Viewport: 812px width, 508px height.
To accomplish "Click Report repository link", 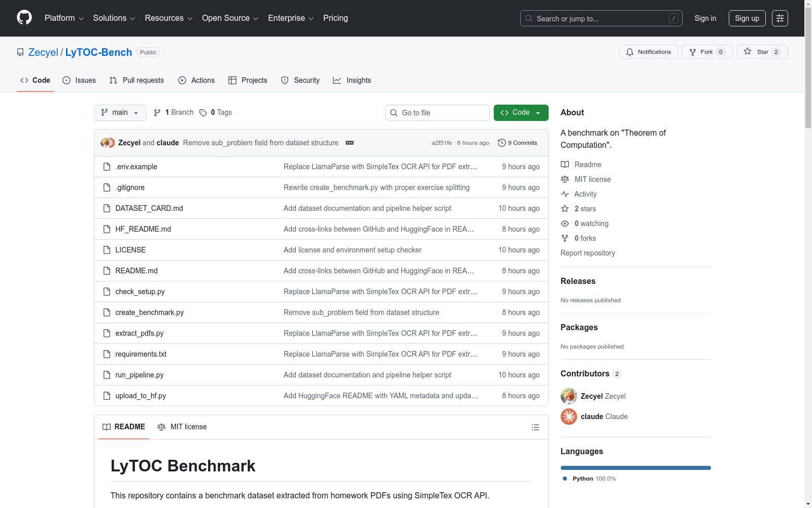I will [588, 253].
